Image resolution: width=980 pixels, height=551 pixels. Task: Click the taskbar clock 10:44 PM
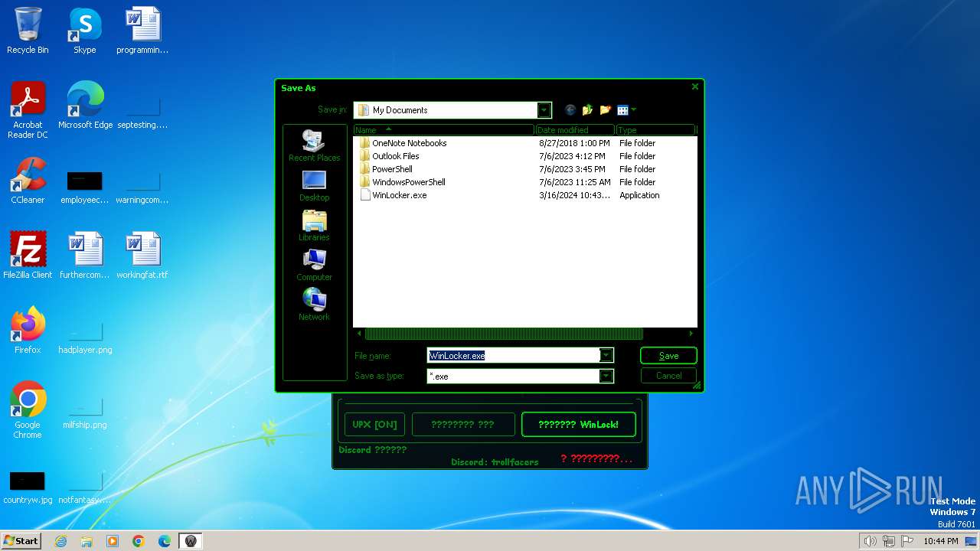click(x=940, y=541)
